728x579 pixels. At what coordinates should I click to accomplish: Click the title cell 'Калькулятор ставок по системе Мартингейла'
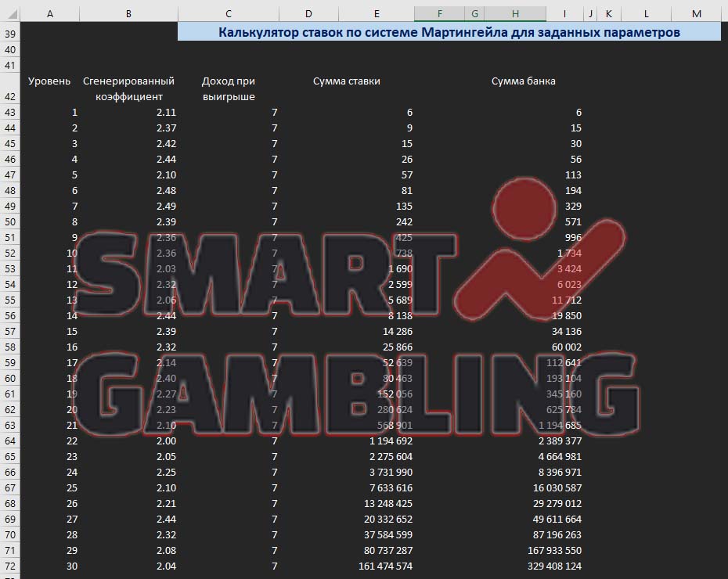(449, 33)
